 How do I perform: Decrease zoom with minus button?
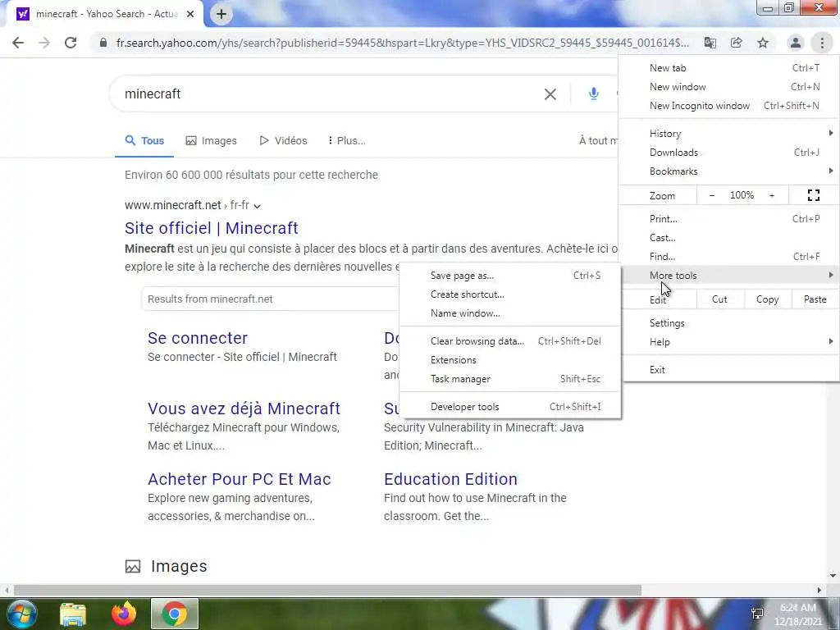(x=711, y=195)
